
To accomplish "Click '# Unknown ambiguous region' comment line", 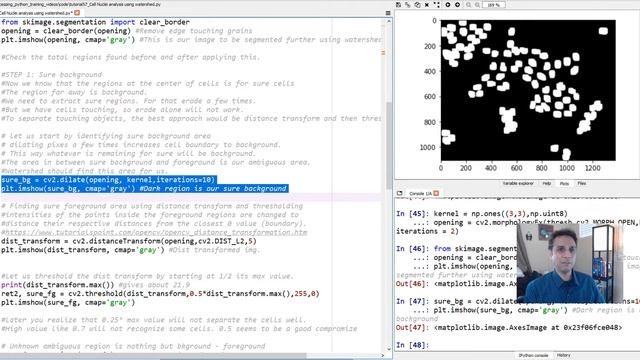I will click(x=133, y=346).
